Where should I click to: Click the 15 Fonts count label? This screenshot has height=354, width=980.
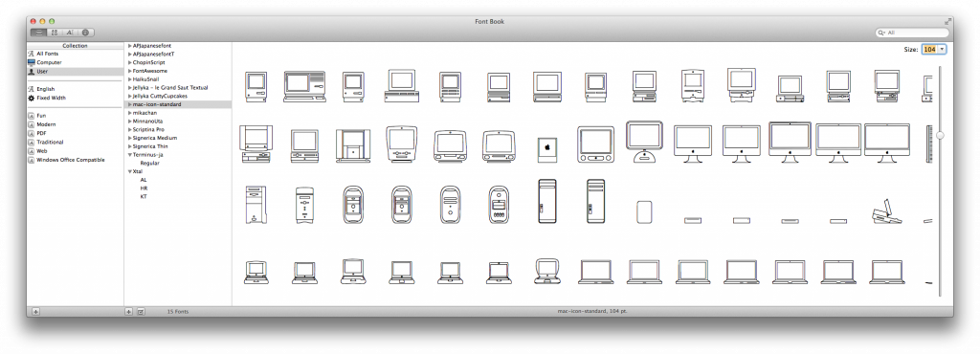[x=178, y=312]
